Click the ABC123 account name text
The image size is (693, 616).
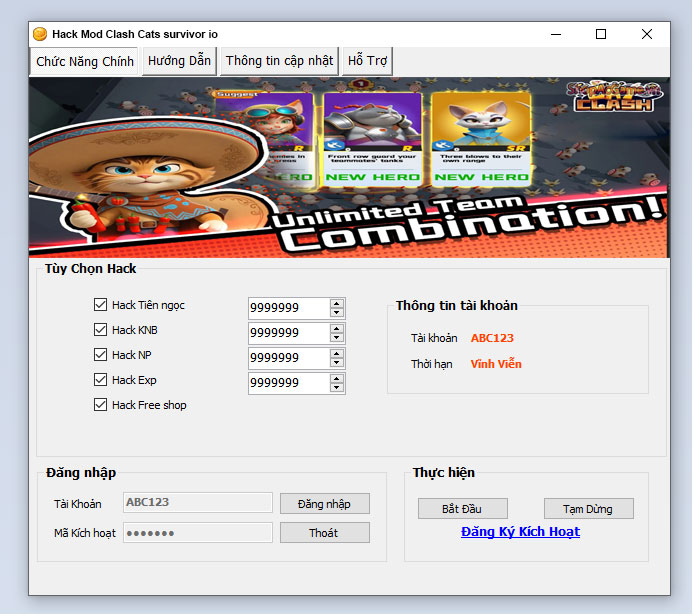click(x=492, y=338)
